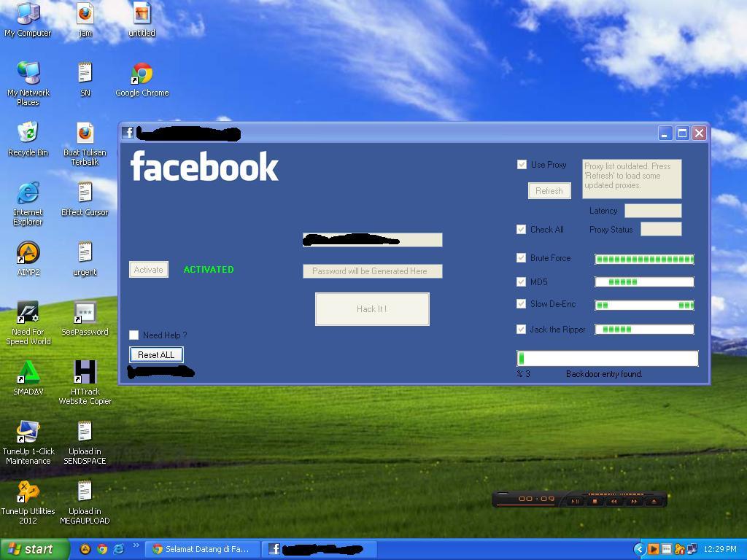Click stop on the mini player

point(595,501)
